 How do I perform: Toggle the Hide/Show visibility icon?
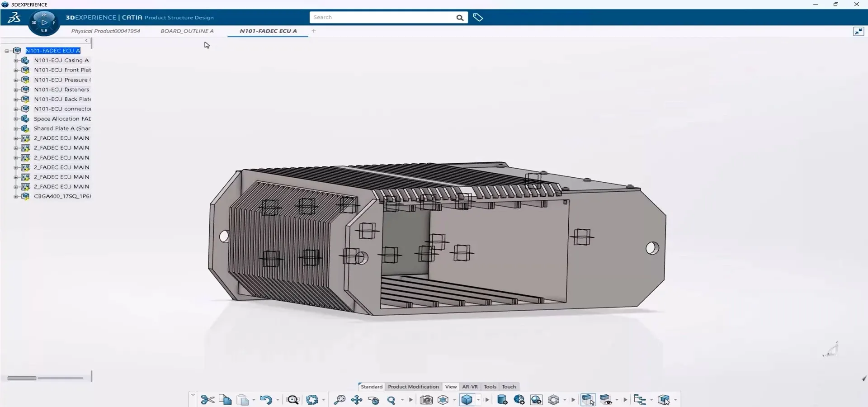[606, 400]
